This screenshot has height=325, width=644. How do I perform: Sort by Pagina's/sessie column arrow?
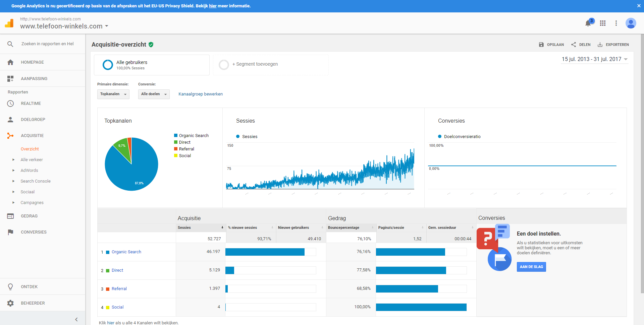423,227
